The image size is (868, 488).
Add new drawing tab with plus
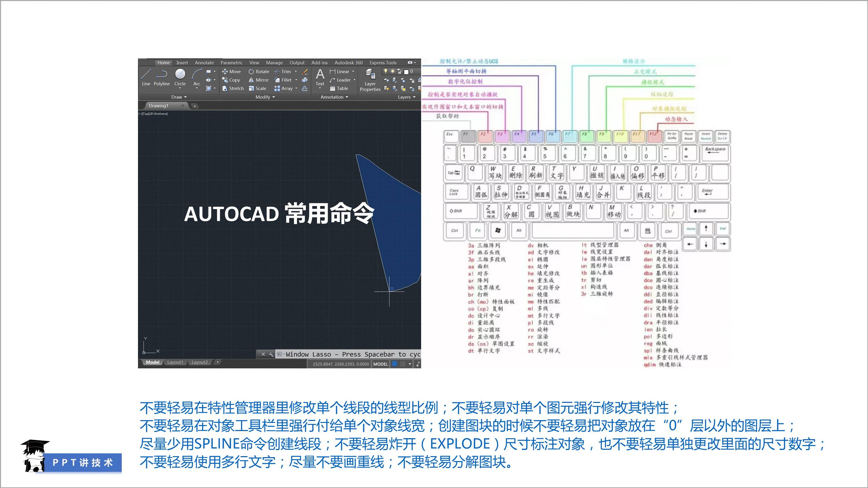195,106
